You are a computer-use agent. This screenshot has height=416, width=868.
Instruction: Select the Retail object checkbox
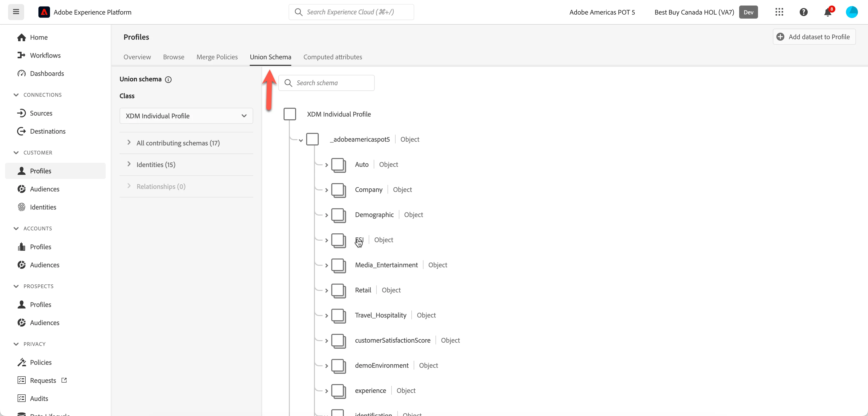click(x=338, y=290)
